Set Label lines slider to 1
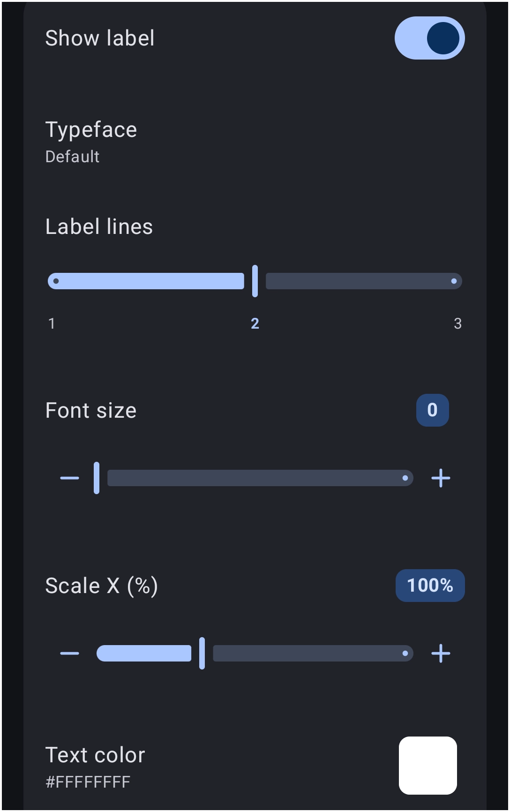The image size is (510, 812). pos(56,281)
